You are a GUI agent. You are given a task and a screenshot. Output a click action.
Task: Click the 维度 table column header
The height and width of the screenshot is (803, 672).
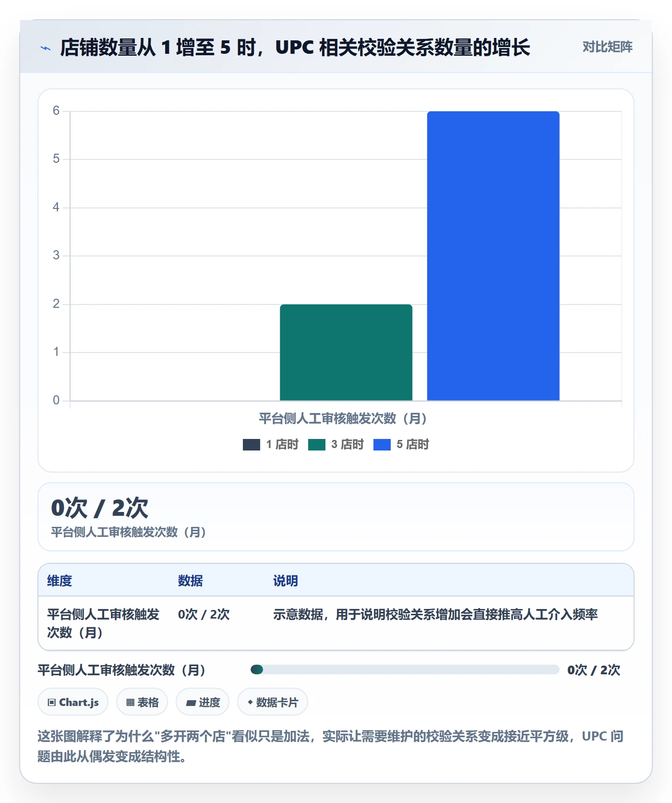(60, 581)
